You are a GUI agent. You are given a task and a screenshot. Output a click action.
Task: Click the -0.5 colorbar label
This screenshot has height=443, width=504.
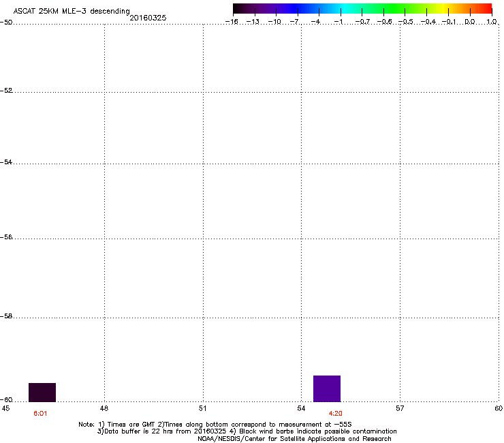pos(405,22)
